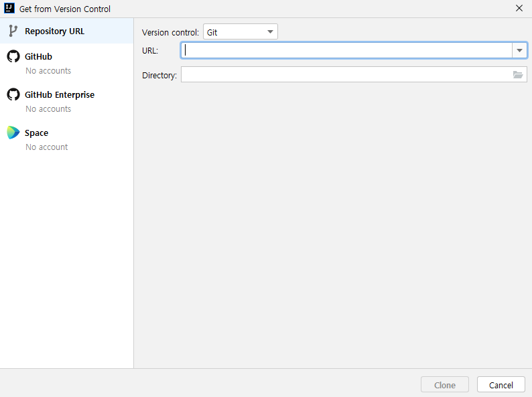
Task: Click the GitHub octocat icon
Action: click(x=13, y=56)
